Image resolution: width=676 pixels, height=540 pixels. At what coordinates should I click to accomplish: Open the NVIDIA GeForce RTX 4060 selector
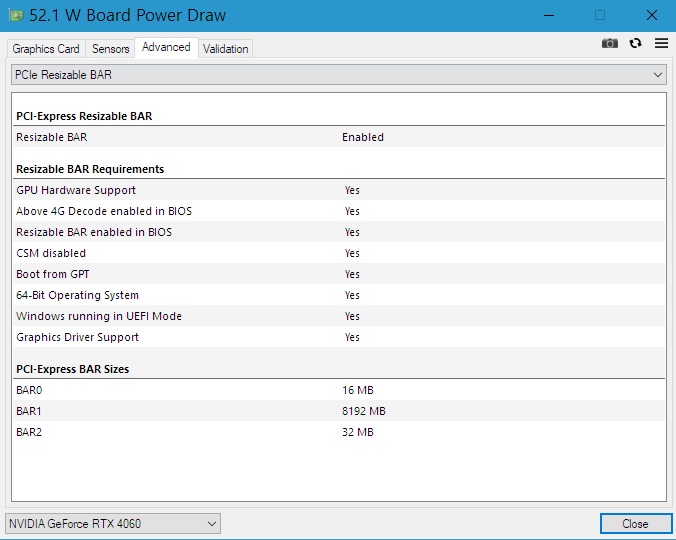click(x=113, y=523)
